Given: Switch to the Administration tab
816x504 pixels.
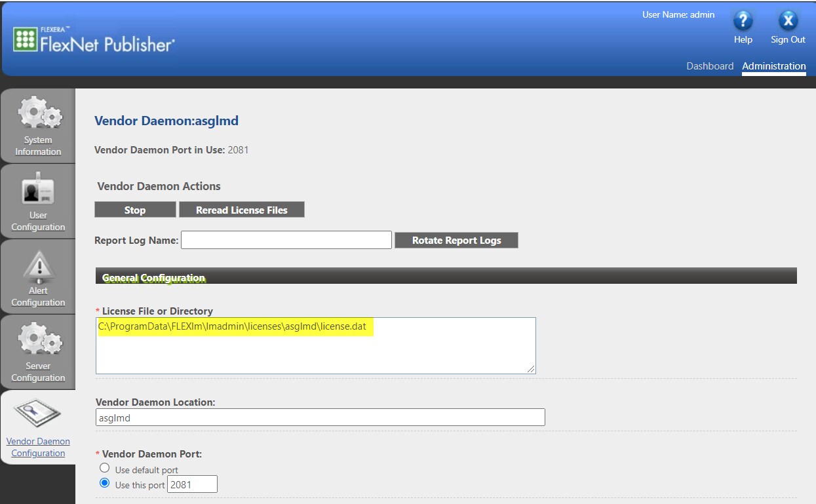Looking at the screenshot, I should pyautogui.click(x=774, y=66).
